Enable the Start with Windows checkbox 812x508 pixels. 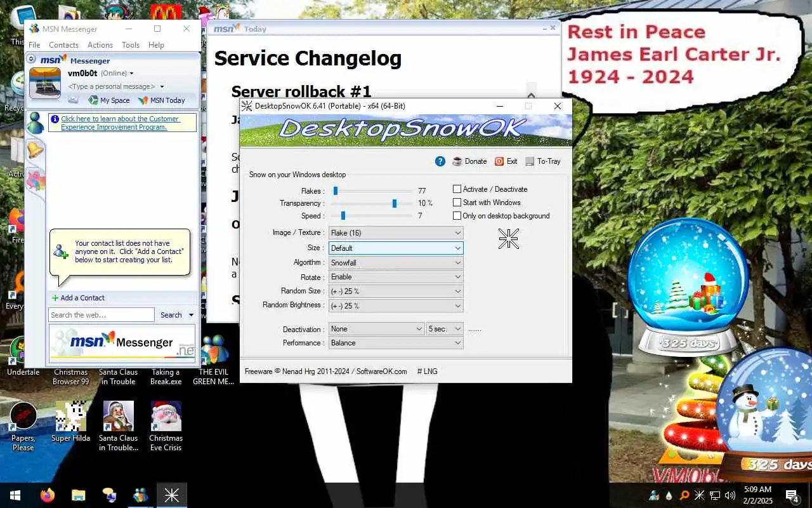point(457,203)
